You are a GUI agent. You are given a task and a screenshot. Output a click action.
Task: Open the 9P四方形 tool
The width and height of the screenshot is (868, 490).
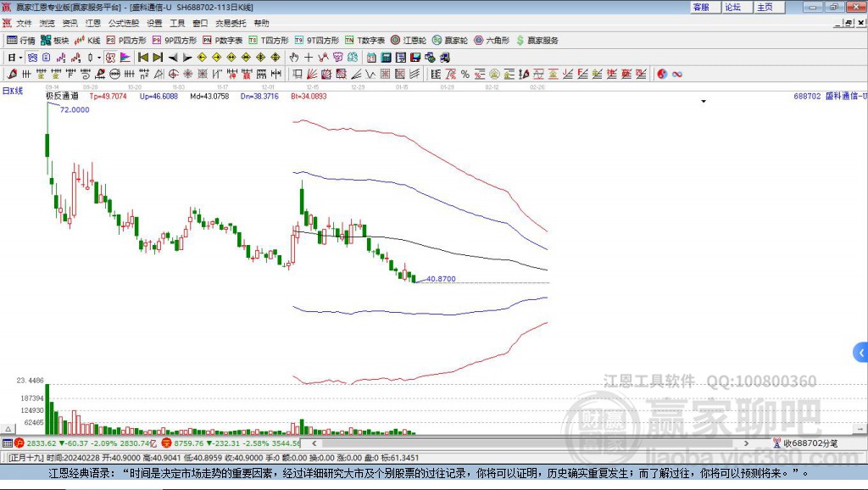click(175, 41)
